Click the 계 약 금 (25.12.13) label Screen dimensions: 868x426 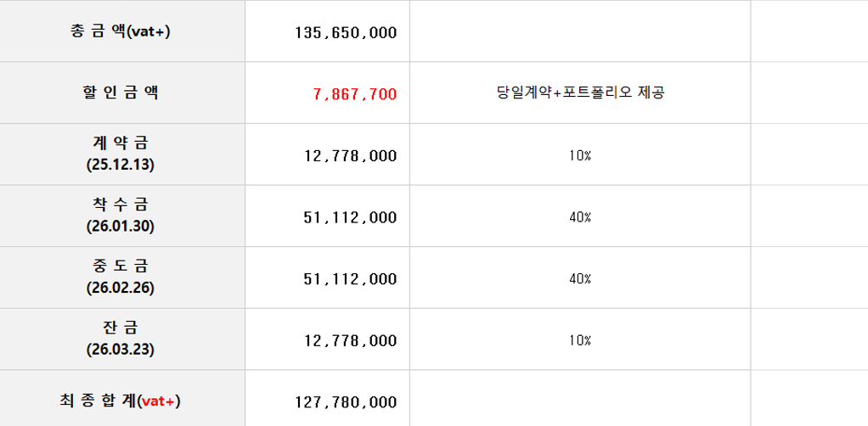(122, 154)
